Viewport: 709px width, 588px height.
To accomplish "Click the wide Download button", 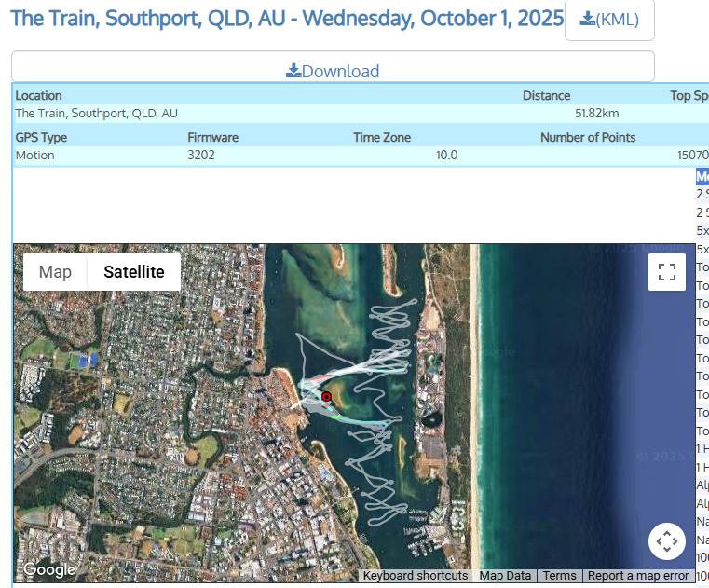I will tap(333, 71).
